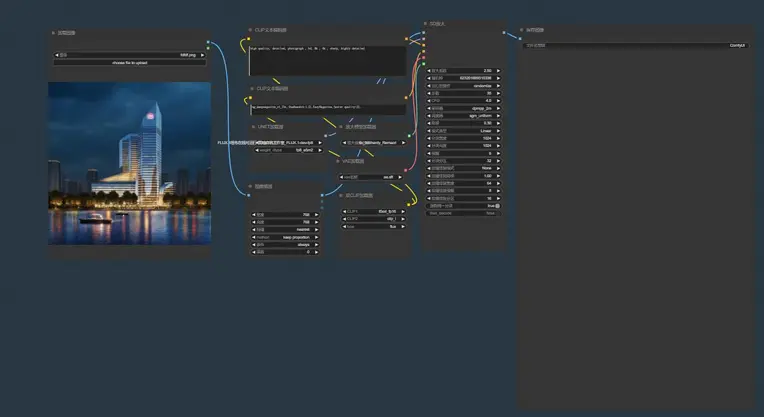Screen dimensions: 764x417
Task: Collapse the VAE loader node via its title dot
Action: click(341, 160)
